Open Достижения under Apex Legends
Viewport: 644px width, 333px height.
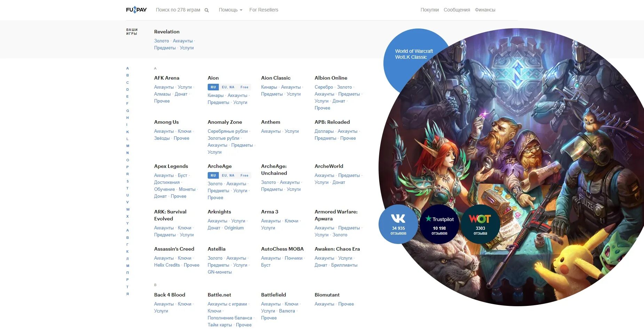tap(167, 182)
